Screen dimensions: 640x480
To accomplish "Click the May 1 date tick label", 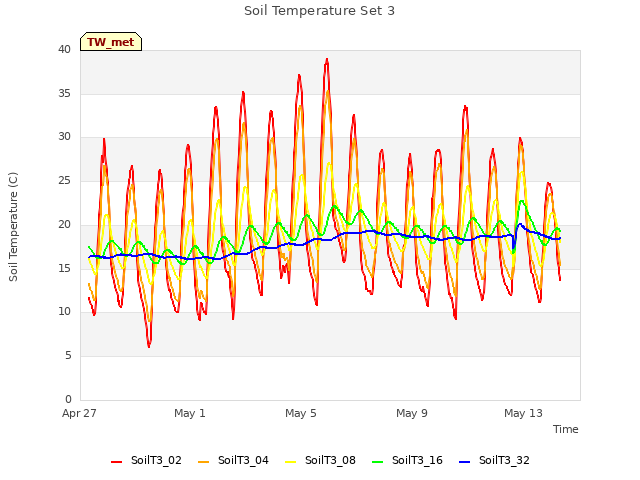I will click(x=190, y=413).
